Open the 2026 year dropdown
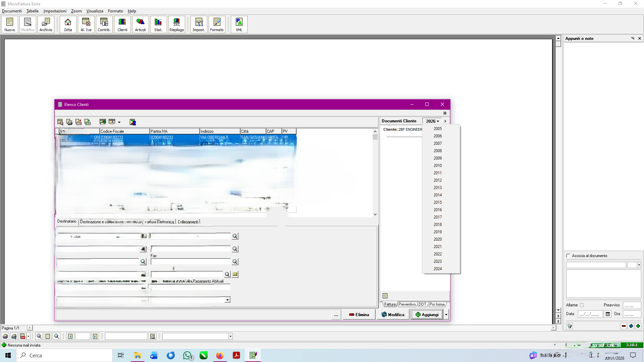 pyautogui.click(x=432, y=121)
